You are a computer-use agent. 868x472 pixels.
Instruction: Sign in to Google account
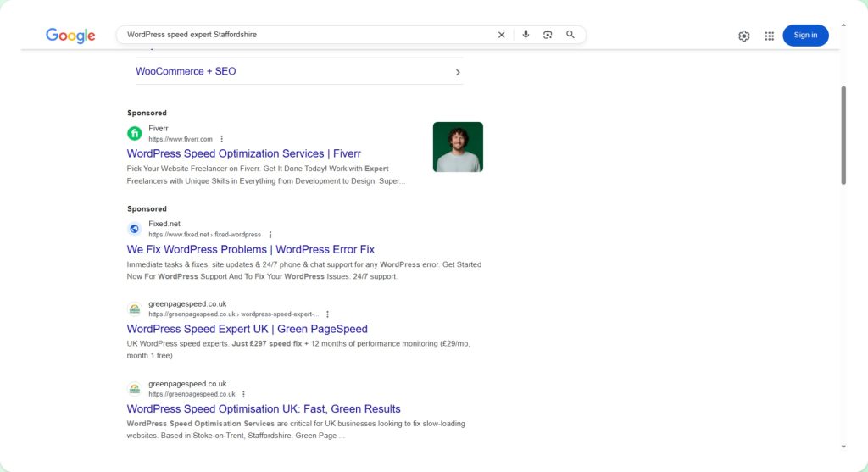[805, 36]
